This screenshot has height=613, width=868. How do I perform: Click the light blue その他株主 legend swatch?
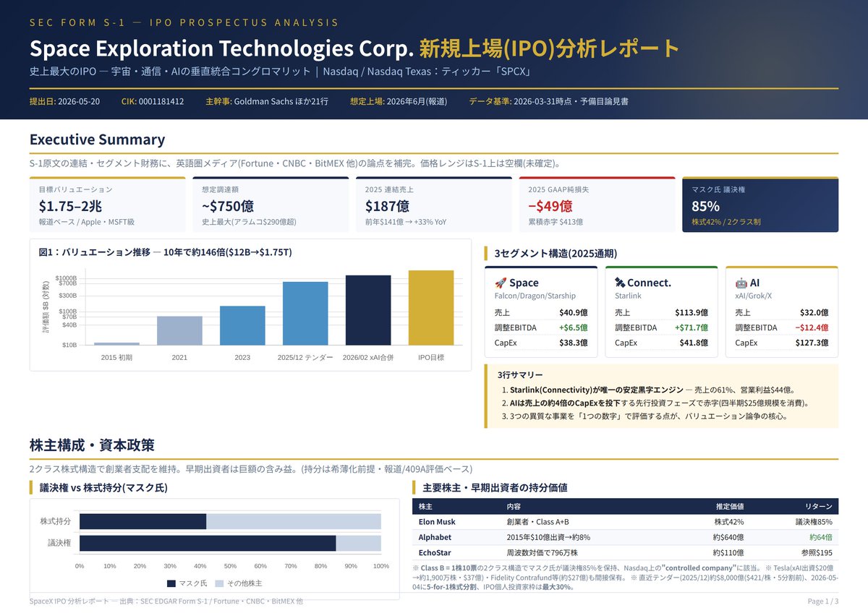219,583
